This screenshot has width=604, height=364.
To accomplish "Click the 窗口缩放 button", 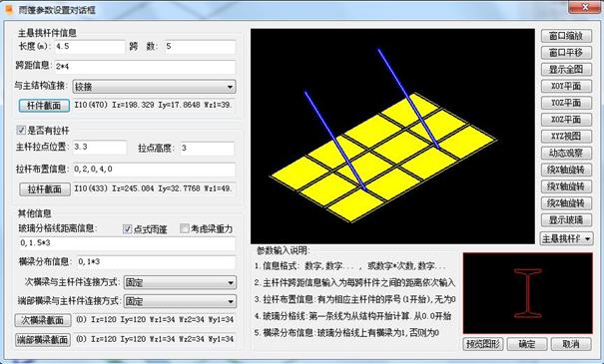I will click(x=566, y=36).
